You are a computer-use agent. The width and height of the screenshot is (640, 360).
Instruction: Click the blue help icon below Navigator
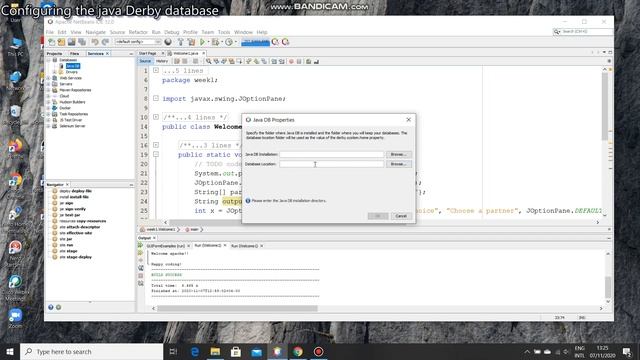tap(51, 307)
